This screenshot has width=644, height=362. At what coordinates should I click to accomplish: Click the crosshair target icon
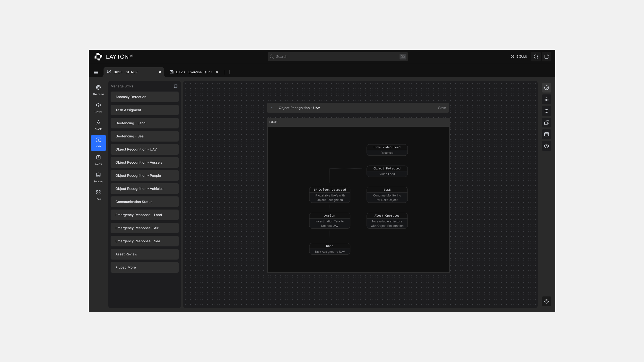tap(547, 111)
